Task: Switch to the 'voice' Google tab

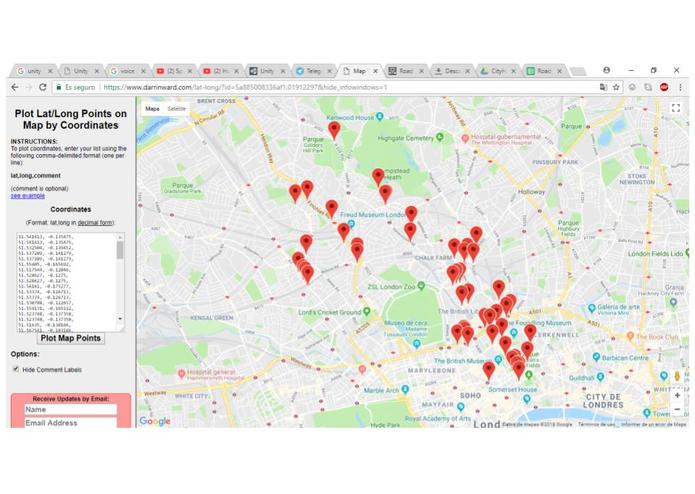Action: pos(127,71)
